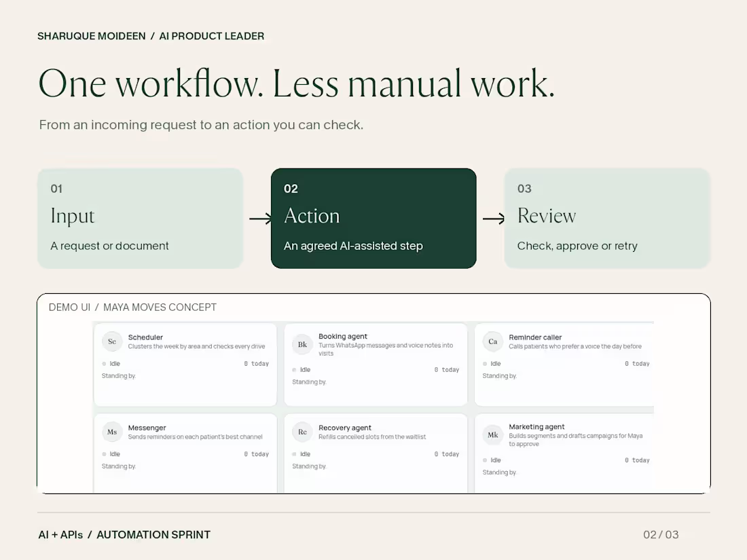This screenshot has height=560, width=747.
Task: Click 'Standing by.' on the Recovery agent card
Action: tap(309, 466)
